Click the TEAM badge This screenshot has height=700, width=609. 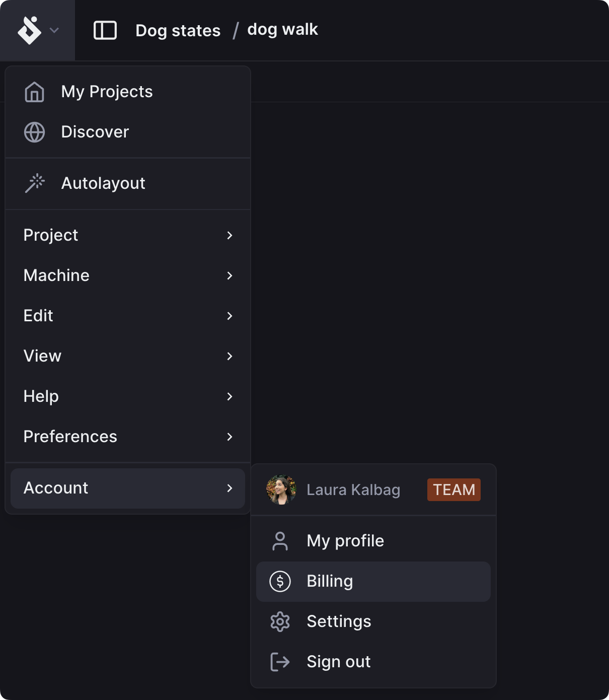(x=453, y=489)
